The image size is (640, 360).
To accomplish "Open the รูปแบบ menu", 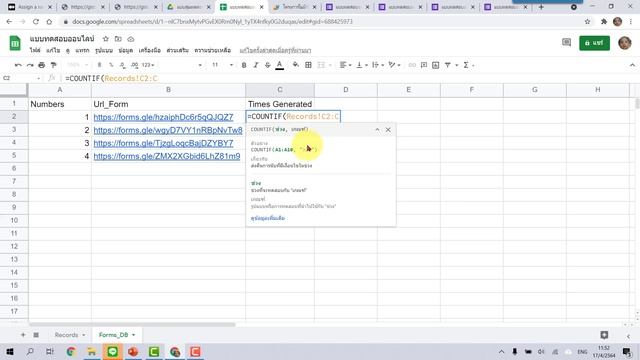I will pos(104,50).
